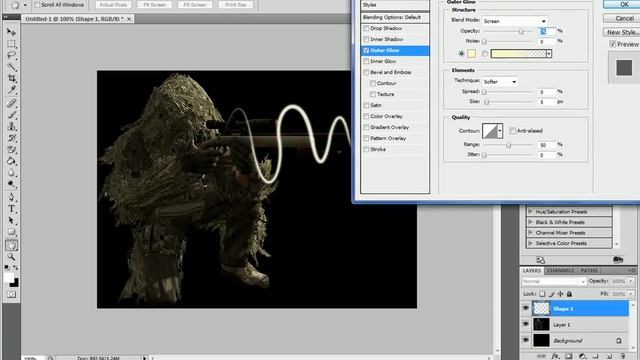Viewport: 640px width, 360px height.
Task: Hide the Layer 1 layer
Action: [x=526, y=324]
